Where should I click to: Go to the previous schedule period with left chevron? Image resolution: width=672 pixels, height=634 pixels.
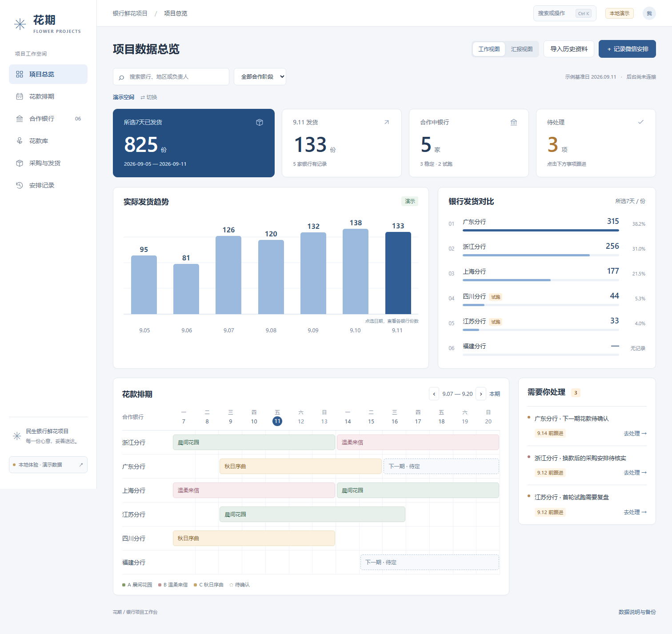pyautogui.click(x=434, y=394)
